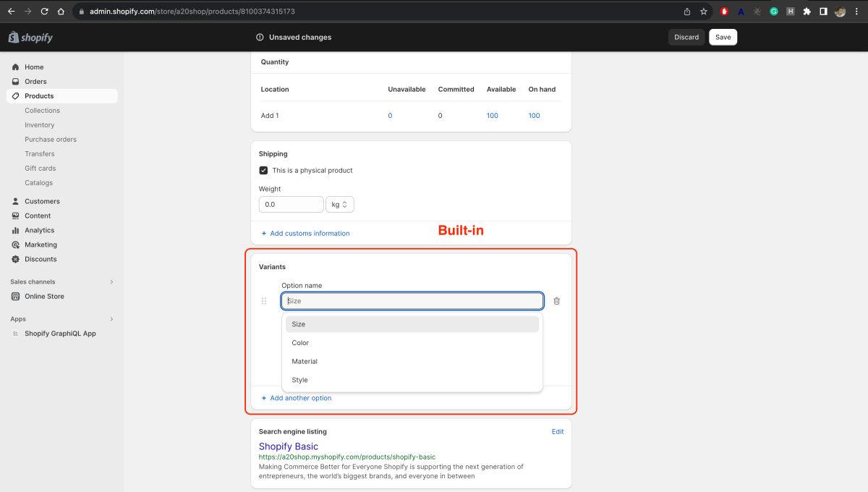This screenshot has width=868, height=492.
Task: Toggle the browser side panel
Action: 823,12
